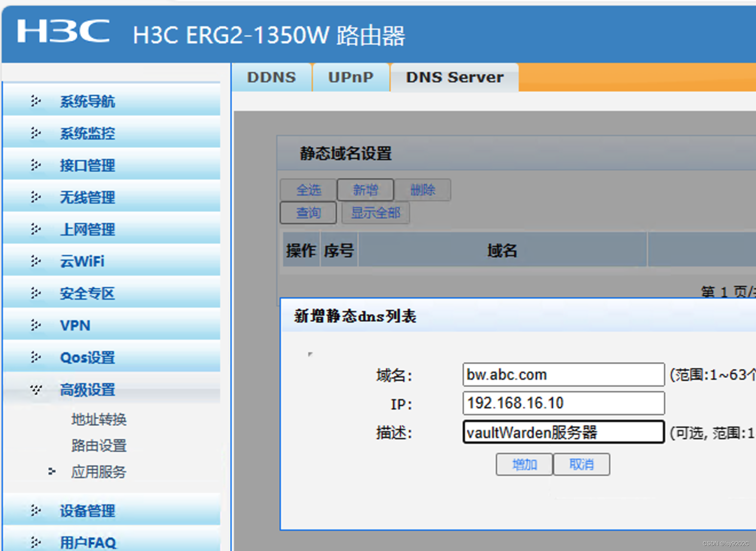Click the IP field showing 192.168.16.10

coord(563,403)
